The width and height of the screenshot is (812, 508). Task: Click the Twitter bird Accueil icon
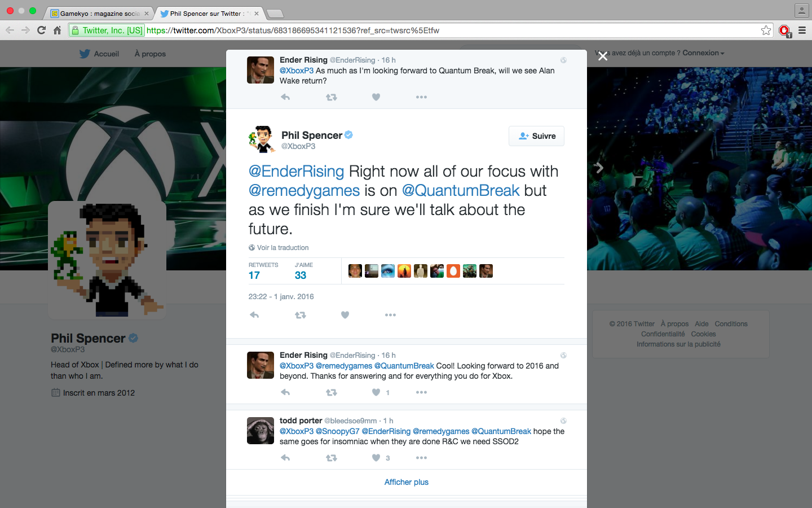tap(85, 54)
